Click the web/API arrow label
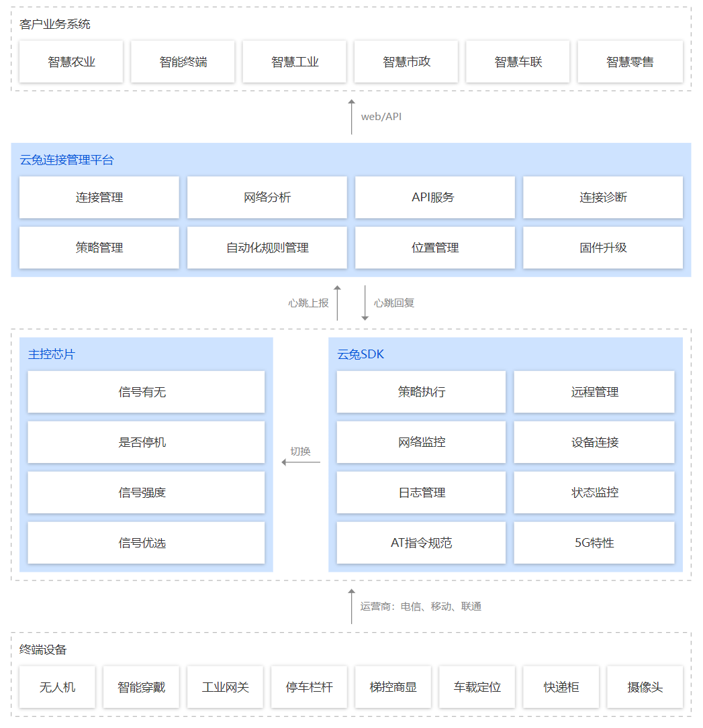703x728 pixels. click(x=381, y=117)
